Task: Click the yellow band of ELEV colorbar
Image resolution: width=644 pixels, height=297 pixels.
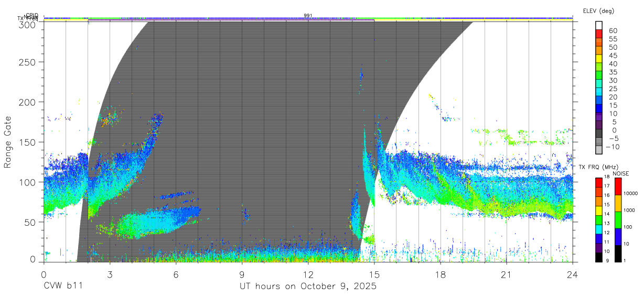Action: click(599, 59)
